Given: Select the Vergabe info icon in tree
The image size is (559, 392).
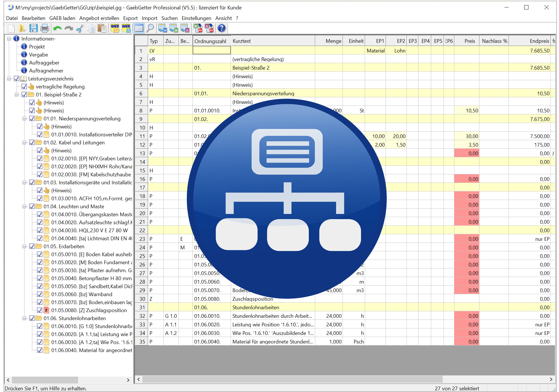Looking at the screenshot, I should pos(24,54).
